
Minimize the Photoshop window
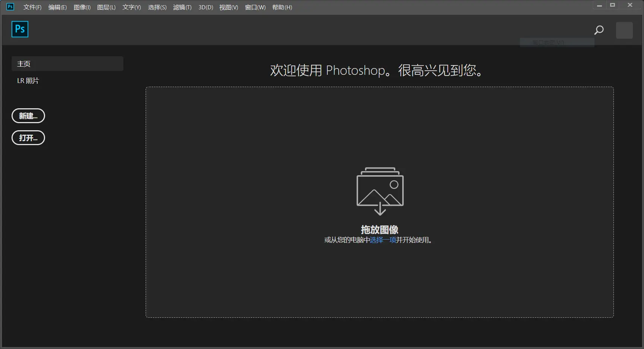pyautogui.click(x=599, y=5)
